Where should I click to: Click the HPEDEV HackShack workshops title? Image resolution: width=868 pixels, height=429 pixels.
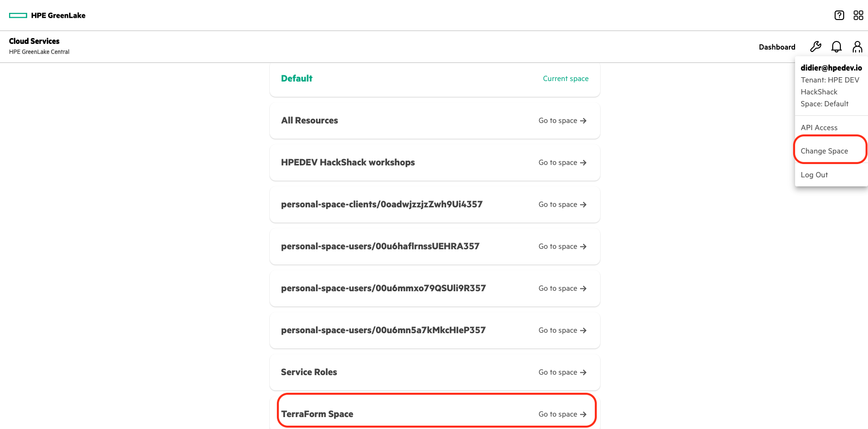click(x=348, y=163)
